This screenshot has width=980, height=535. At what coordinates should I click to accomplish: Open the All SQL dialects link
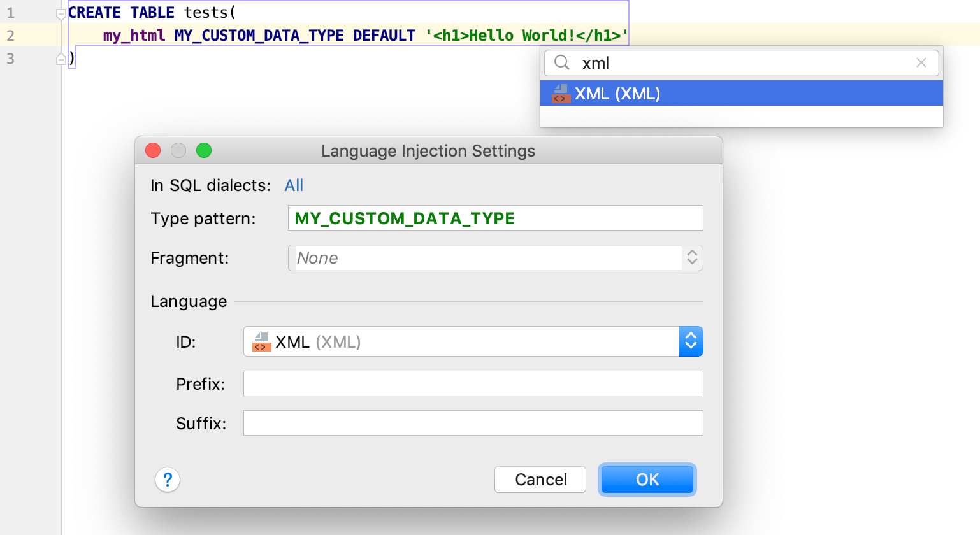[294, 185]
